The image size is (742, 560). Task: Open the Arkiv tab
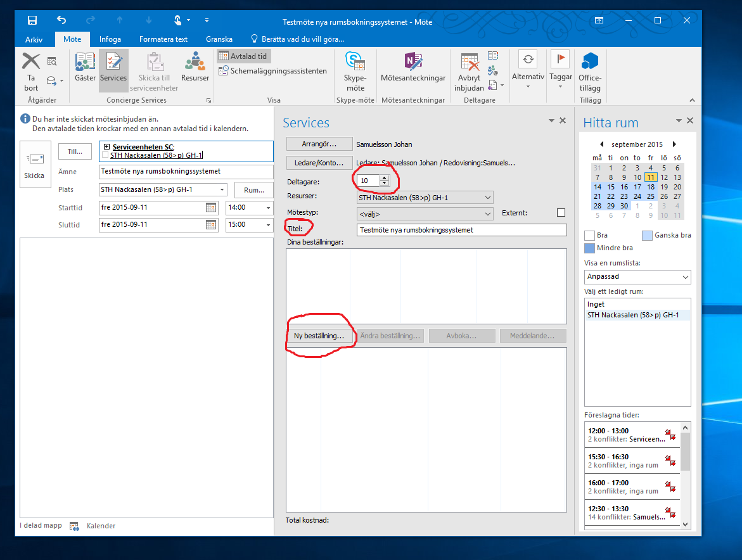[x=34, y=39]
